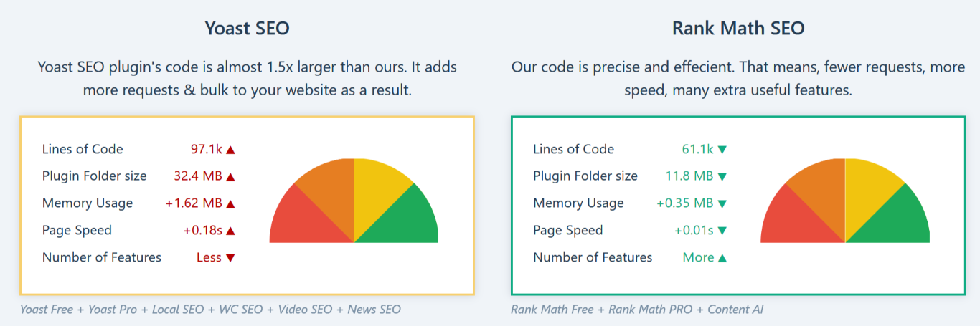Click Lines of Code label in Yoast card
This screenshot has height=326, width=980.
(83, 149)
